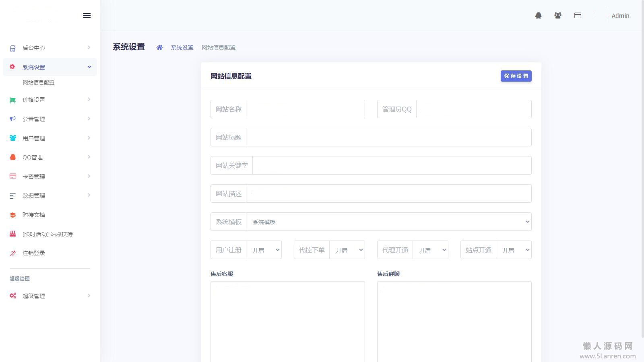Image resolution: width=644 pixels, height=362 pixels.
Task: Click the 用户管理 users icon
Action: pyautogui.click(x=13, y=138)
